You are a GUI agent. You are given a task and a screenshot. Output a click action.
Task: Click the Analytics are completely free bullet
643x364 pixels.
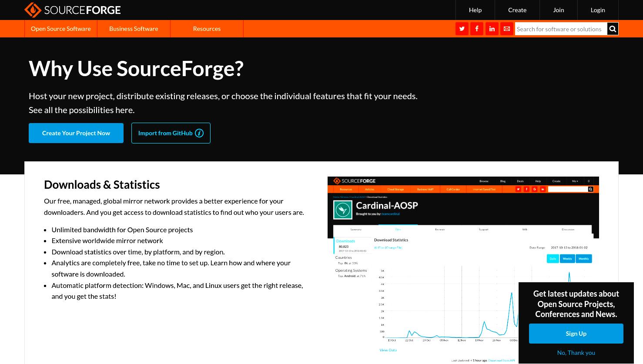[171, 268]
